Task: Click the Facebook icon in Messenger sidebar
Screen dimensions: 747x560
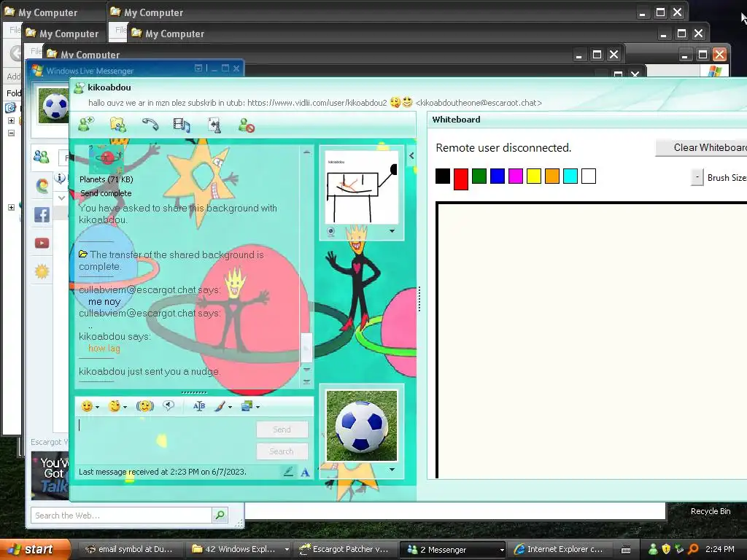Action: [x=42, y=215]
